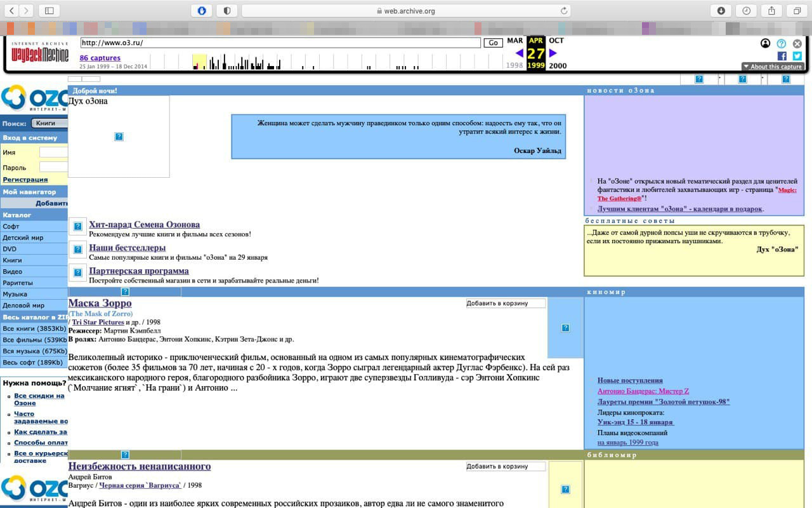Download Все фильмы (539Kb) archive
Viewport: 812px width, 508px height.
34,340
